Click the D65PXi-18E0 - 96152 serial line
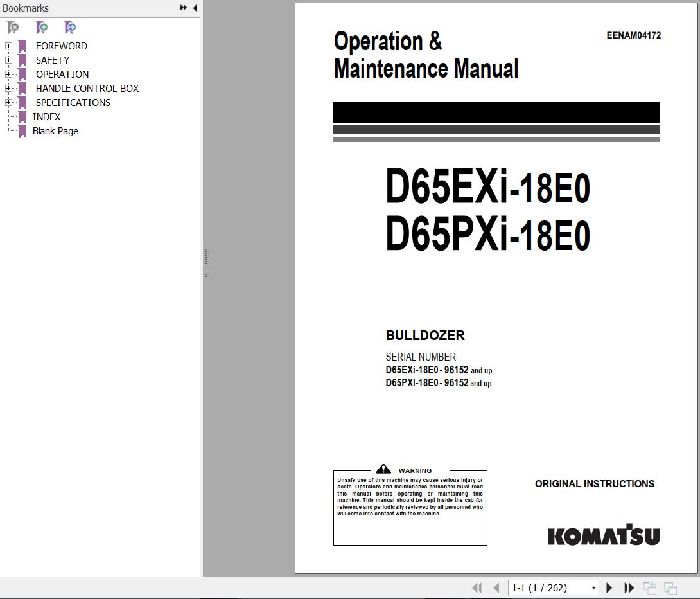Image resolution: width=700 pixels, height=599 pixels. pos(439,383)
